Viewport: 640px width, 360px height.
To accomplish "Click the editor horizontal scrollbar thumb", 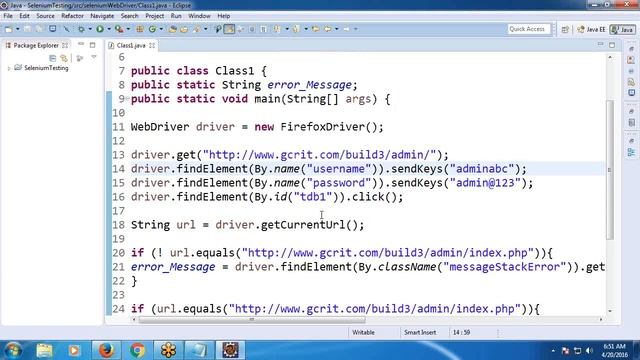I will pos(252,320).
